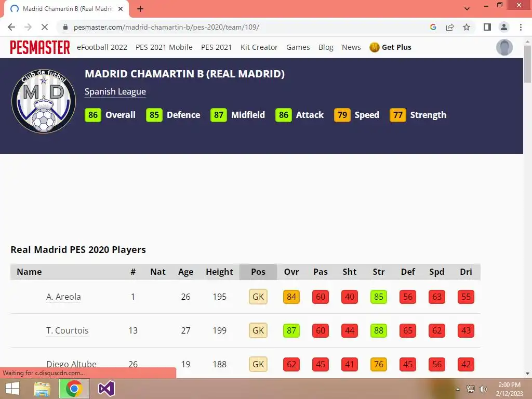Sort by Spd column header
This screenshot has width=532, height=399.
pos(436,272)
